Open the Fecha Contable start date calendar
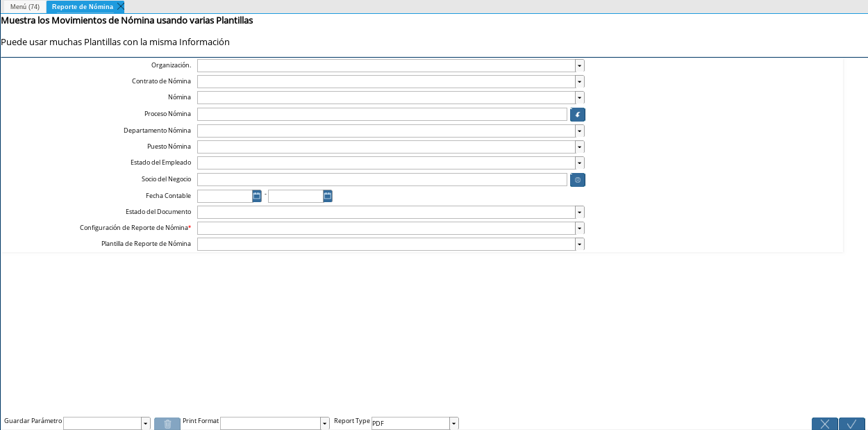The width and height of the screenshot is (868, 430). (x=257, y=196)
